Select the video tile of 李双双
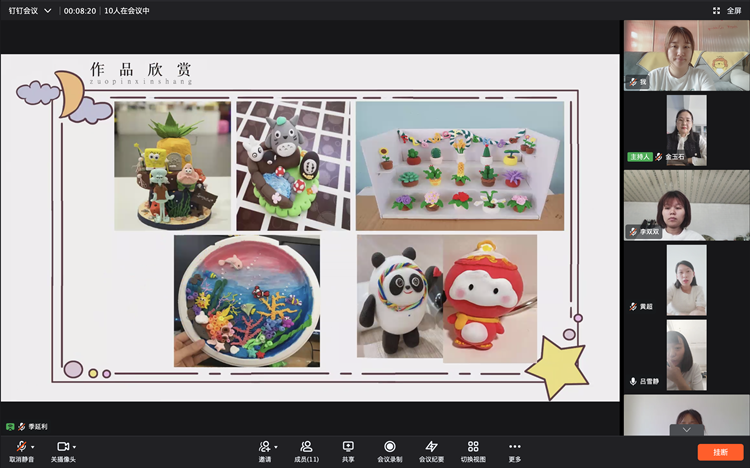The width and height of the screenshot is (750, 468). point(686,205)
